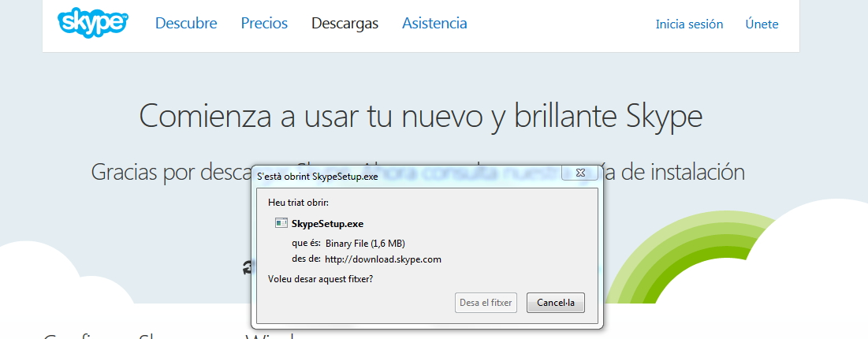Select the Descargas navigation item
The width and height of the screenshot is (868, 339).
click(345, 24)
